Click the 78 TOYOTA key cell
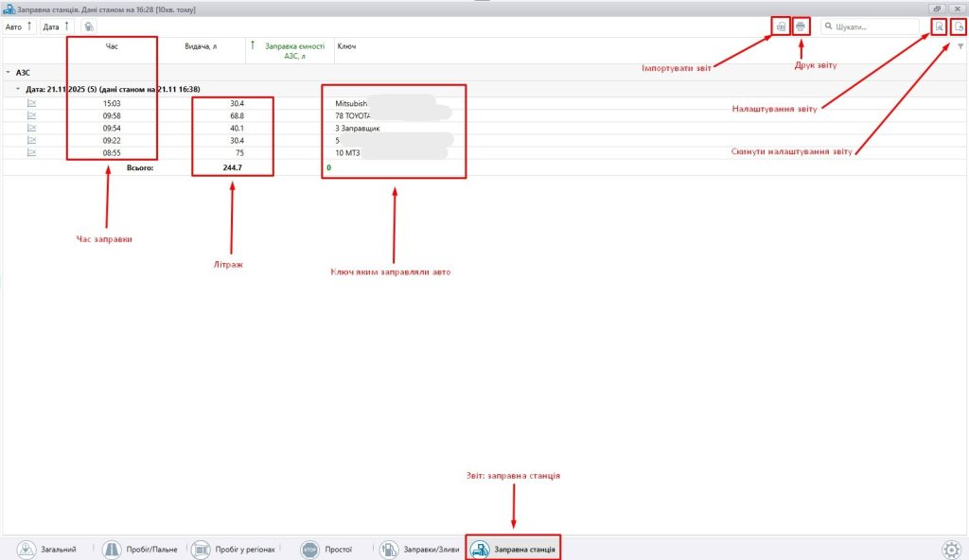 pos(353,115)
